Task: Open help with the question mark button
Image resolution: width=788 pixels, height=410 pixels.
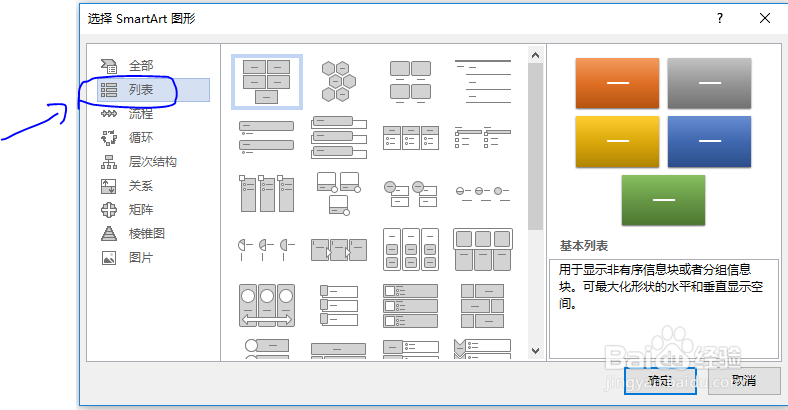Action: pyautogui.click(x=720, y=19)
